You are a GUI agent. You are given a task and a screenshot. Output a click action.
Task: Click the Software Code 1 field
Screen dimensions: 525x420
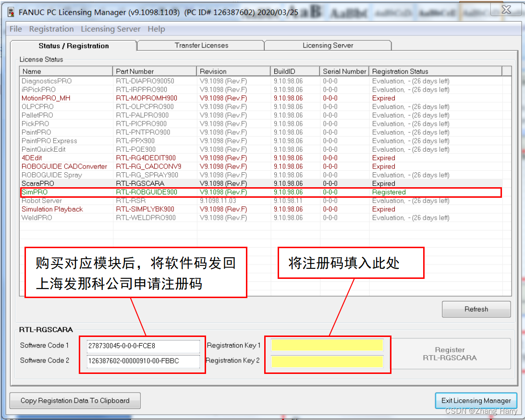143,346
